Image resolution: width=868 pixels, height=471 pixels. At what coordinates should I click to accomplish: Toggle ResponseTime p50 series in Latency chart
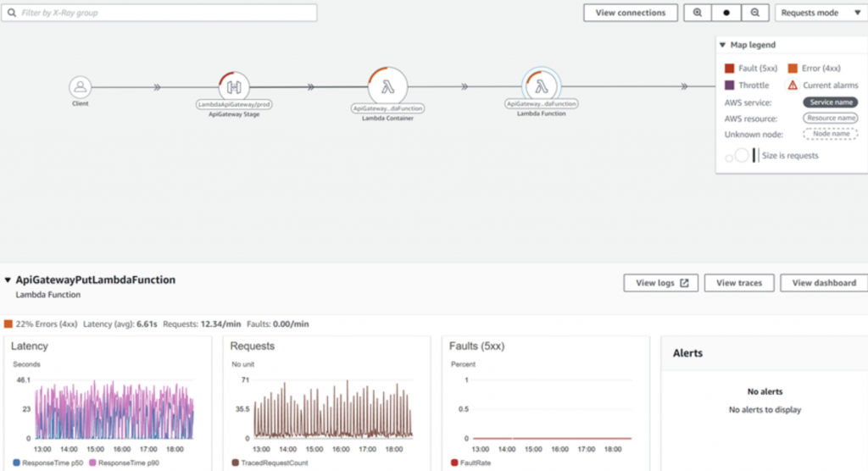coord(47,463)
